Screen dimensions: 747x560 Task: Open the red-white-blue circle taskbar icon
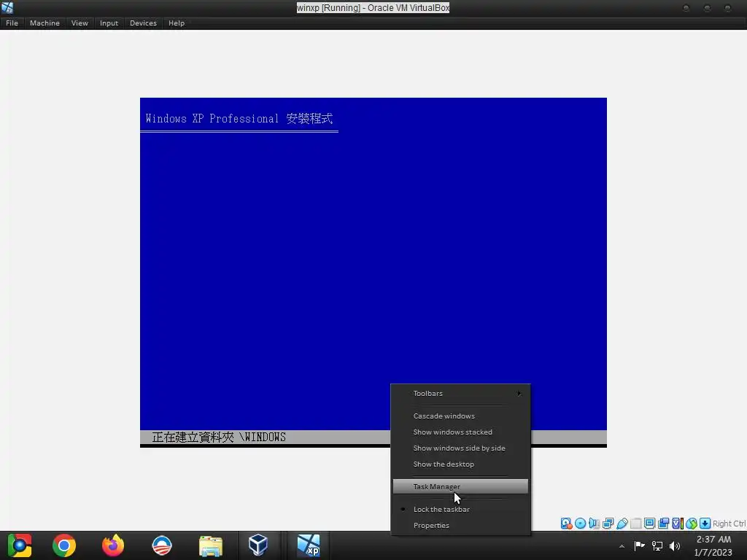[x=161, y=545]
